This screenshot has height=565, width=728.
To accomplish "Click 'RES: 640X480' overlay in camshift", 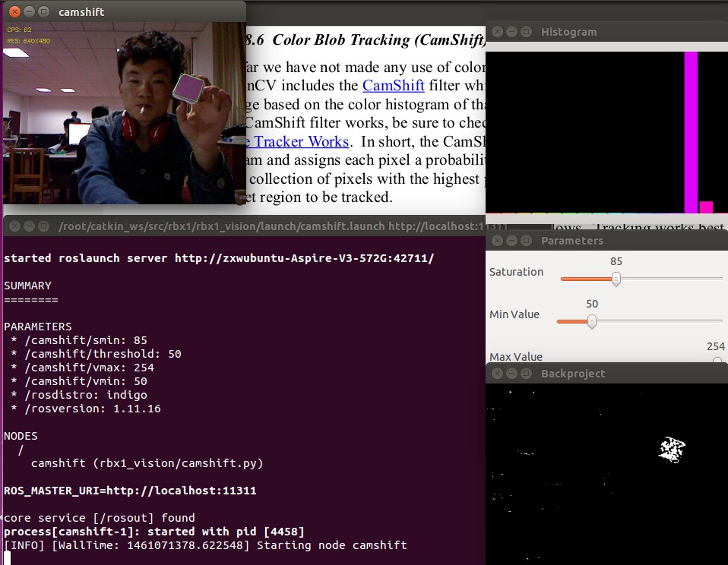I will click(x=28, y=41).
